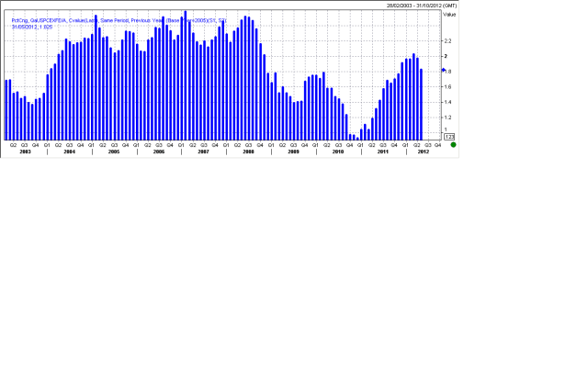Click the 1.2 tick on value axis
Viewport: 588px width, 370px height.
pyautogui.click(x=448, y=118)
